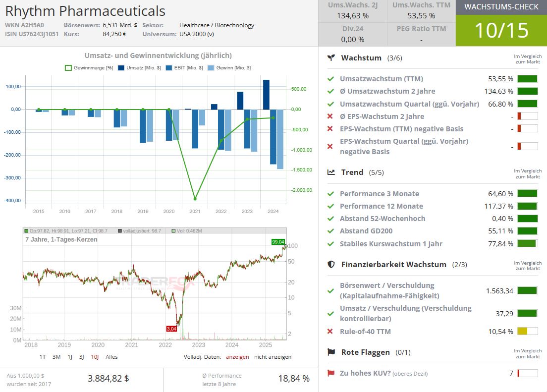Click the red cross beside EPS-Wachstum (TTM) negative Basis
This screenshot has height=392, width=547.
pos(330,129)
